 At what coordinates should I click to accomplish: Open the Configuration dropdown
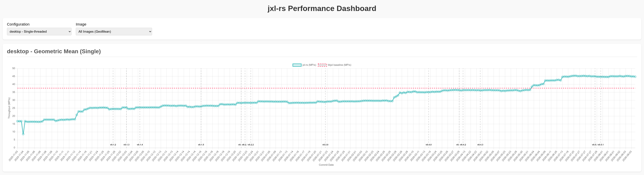(39, 31)
